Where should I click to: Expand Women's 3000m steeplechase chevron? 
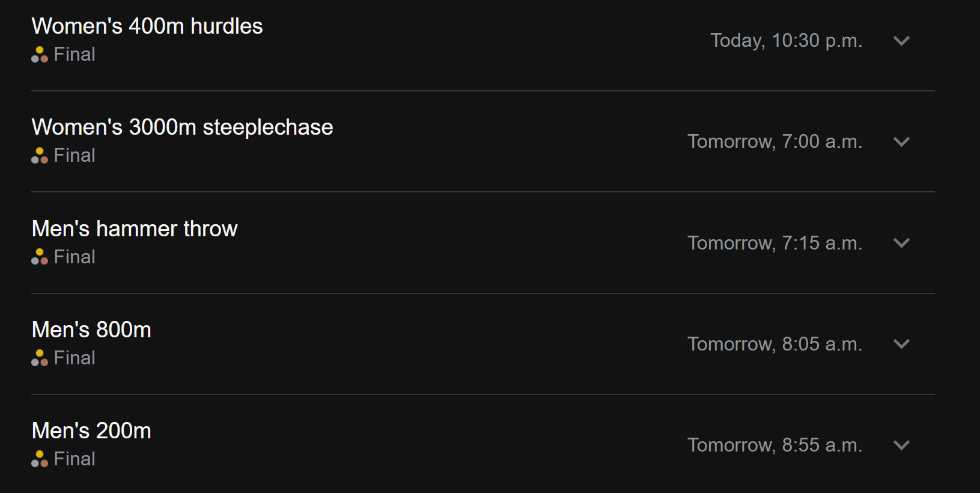click(x=901, y=142)
